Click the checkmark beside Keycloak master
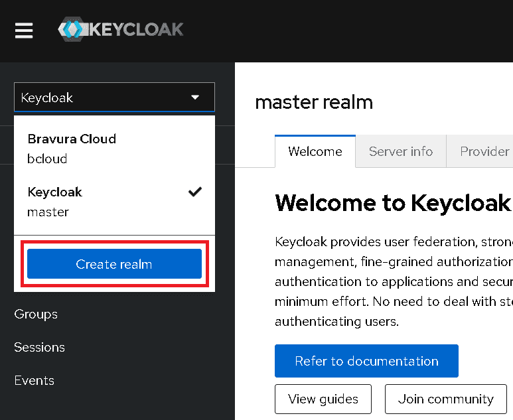The image size is (513, 420). pyautogui.click(x=194, y=192)
